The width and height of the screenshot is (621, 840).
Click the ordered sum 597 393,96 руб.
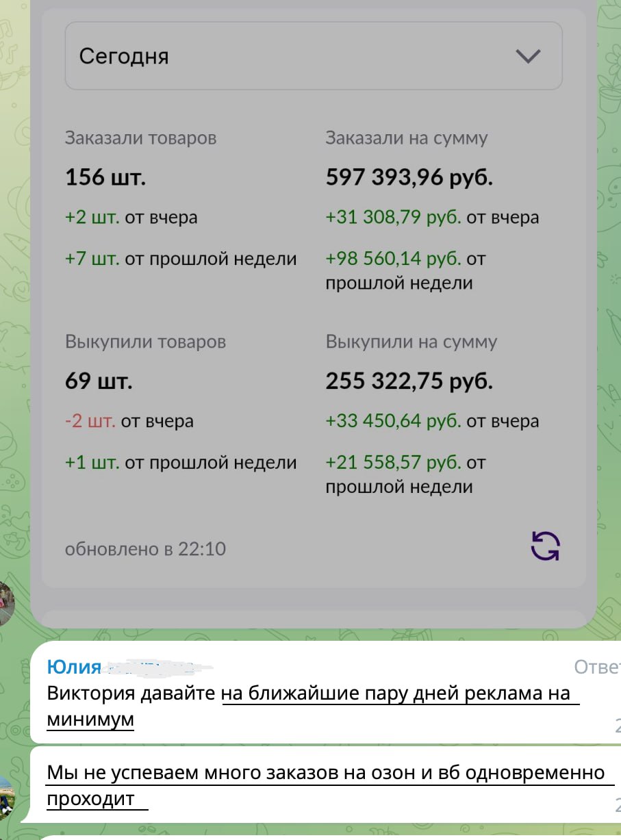click(x=409, y=178)
